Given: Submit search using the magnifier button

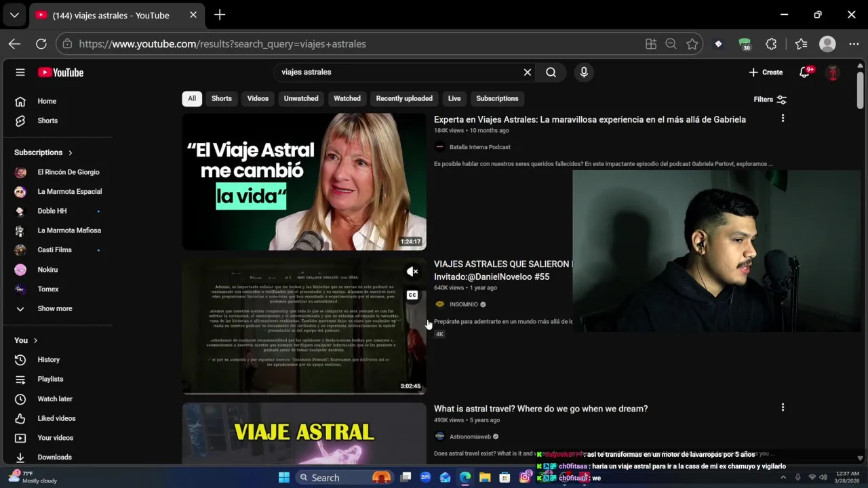Looking at the screenshot, I should [551, 72].
